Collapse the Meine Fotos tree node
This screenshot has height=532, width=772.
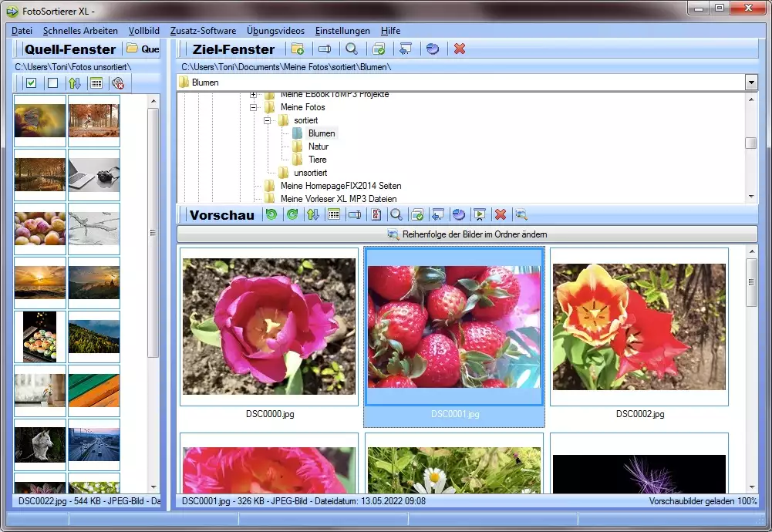[x=253, y=108]
